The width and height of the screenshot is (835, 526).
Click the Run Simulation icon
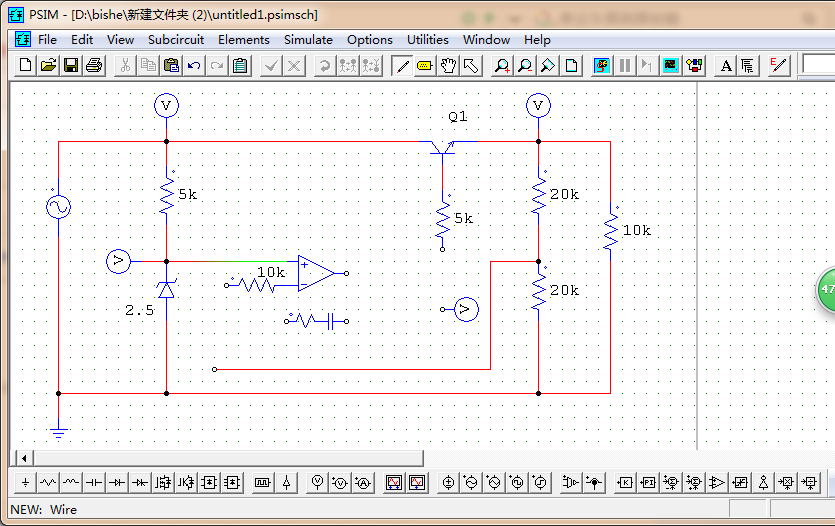(602, 66)
